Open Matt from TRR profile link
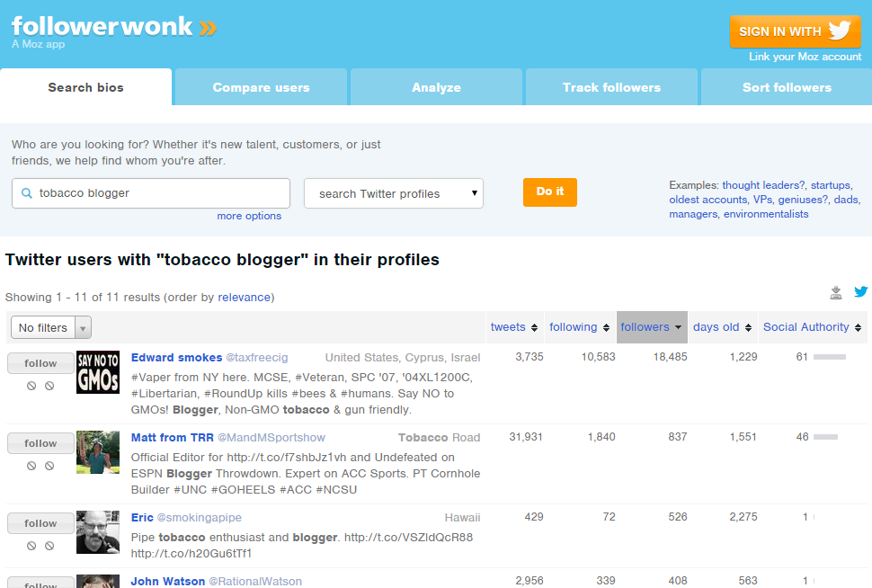The image size is (872, 588). (173, 438)
